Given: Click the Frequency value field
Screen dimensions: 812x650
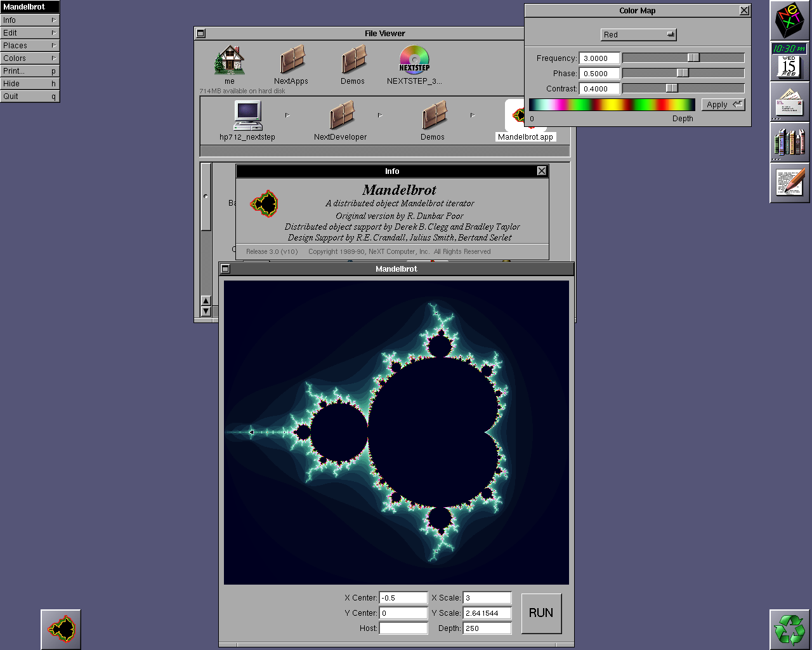Looking at the screenshot, I should (x=599, y=58).
